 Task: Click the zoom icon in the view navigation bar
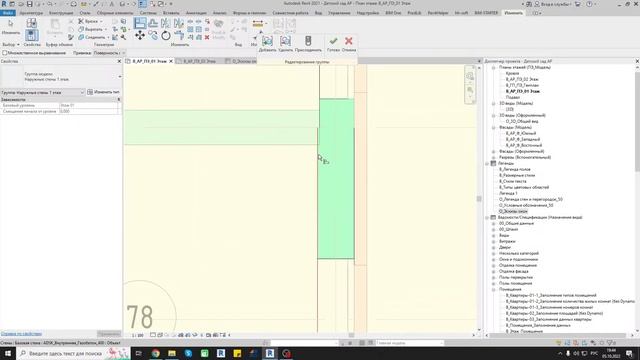click(x=470, y=90)
